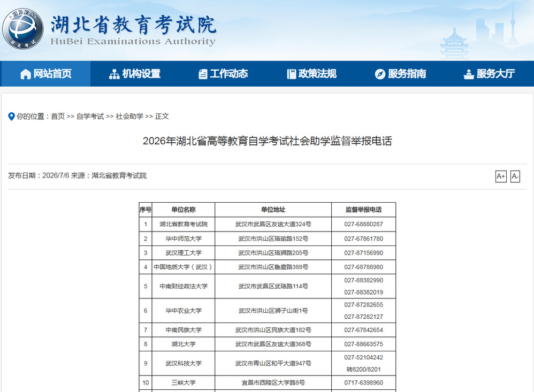Viewport: 534px width, 392px height.
Task: Click address 武汉市洪山区珞瑜路152号
Action: coord(273,239)
